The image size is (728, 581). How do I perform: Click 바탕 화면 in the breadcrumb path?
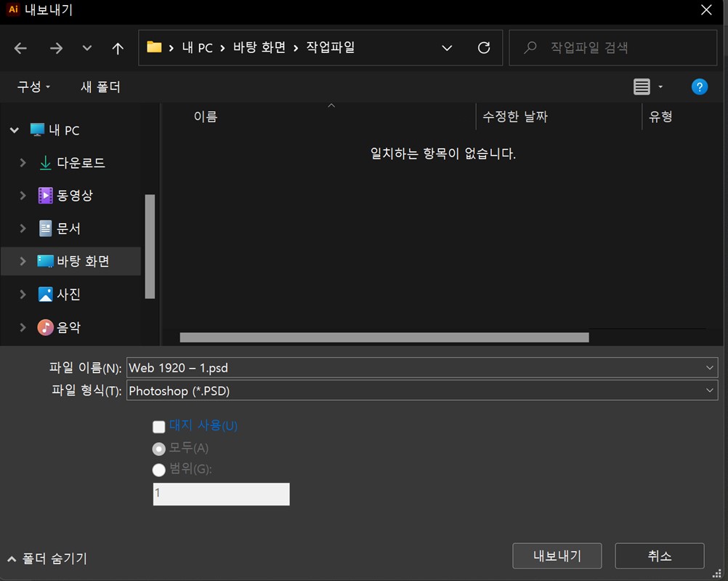pos(259,47)
